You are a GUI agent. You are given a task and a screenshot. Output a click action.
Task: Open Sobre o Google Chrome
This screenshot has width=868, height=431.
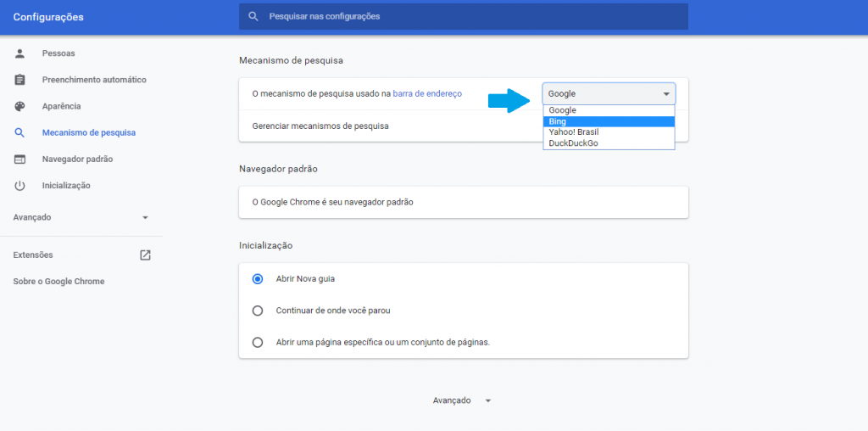coord(58,282)
